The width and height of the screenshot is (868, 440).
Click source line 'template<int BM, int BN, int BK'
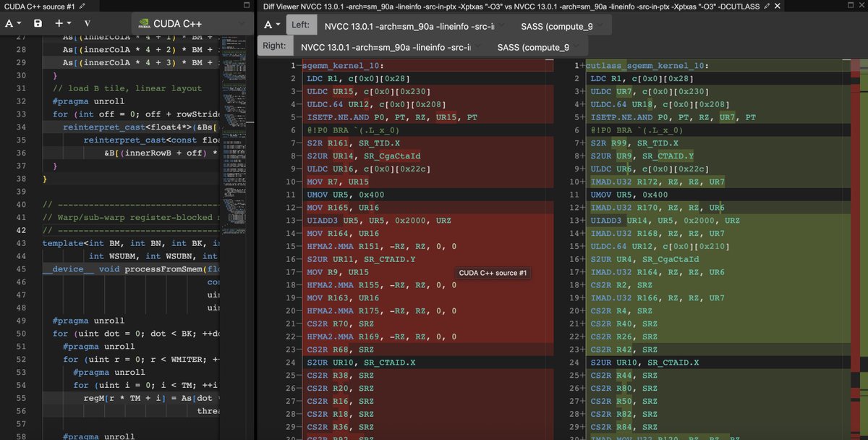[x=130, y=243]
